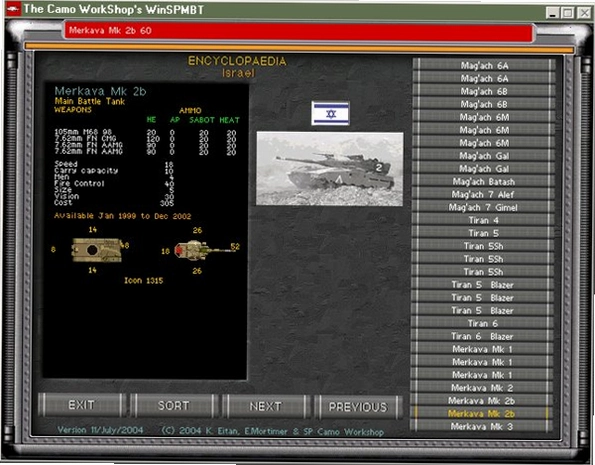The width and height of the screenshot is (595, 465).
Task: Click the Merkava tank photograph
Action: pos(330,169)
